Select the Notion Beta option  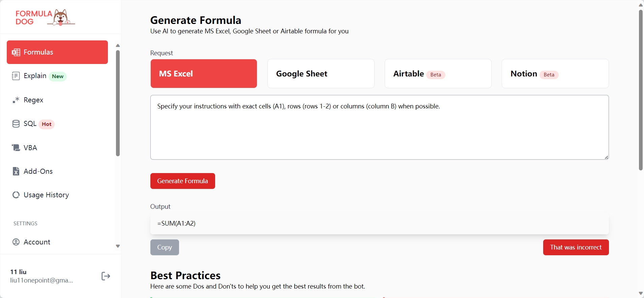[555, 74]
